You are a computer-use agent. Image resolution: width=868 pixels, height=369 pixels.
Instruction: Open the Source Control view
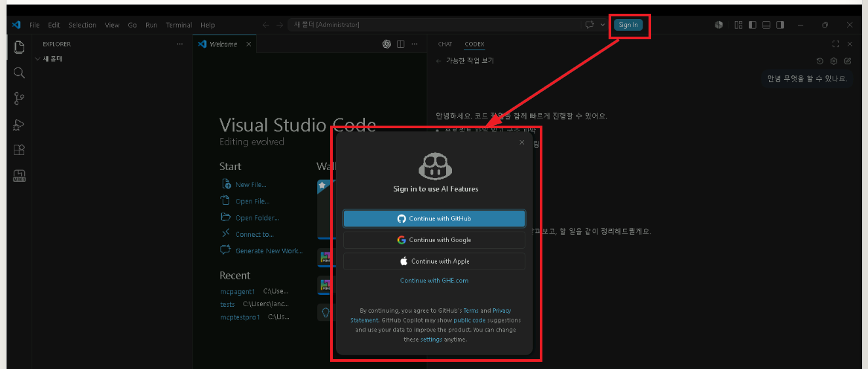tap(19, 99)
